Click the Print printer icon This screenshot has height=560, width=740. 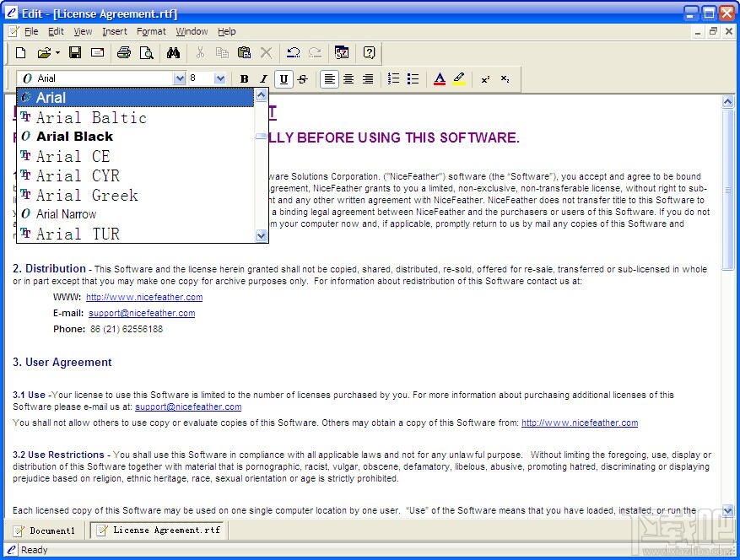click(124, 53)
